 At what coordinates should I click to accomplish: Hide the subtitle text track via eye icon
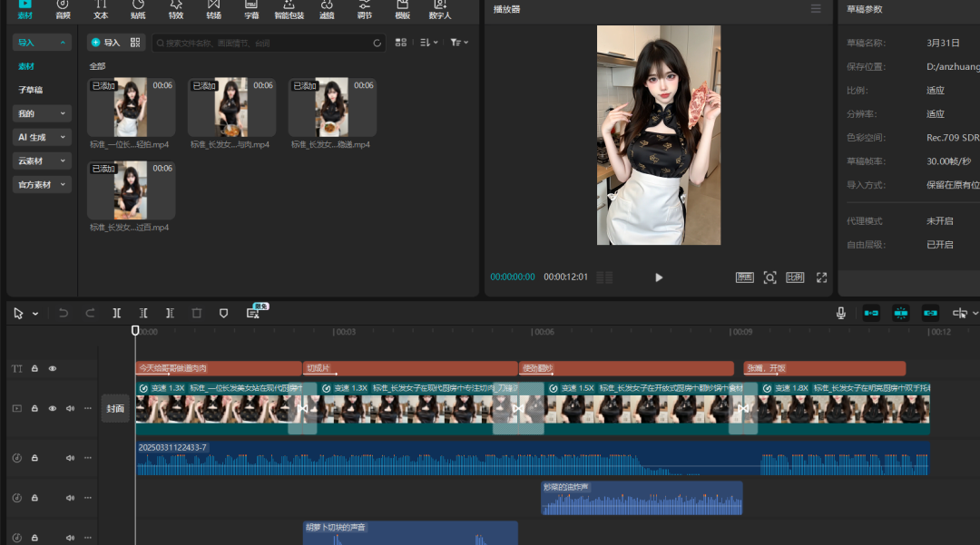52,369
